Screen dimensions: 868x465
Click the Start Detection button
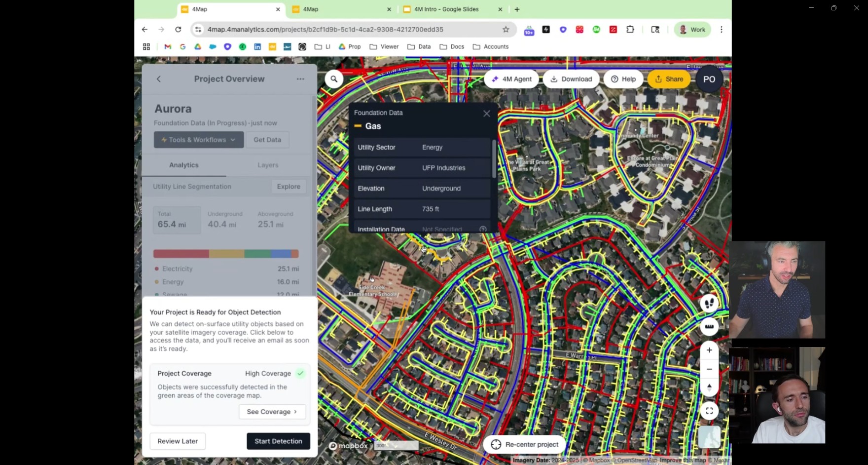coord(278,441)
